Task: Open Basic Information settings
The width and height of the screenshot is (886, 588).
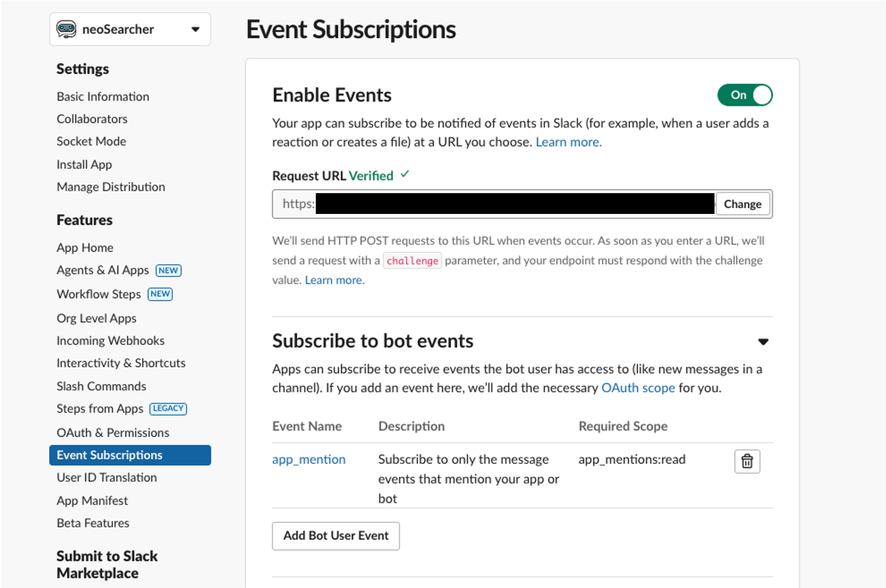Action: (x=103, y=96)
